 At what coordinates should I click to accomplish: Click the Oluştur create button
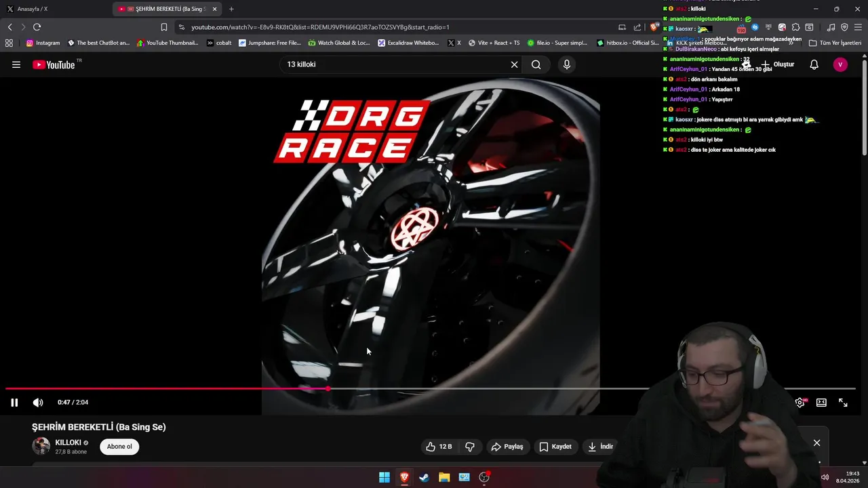[x=776, y=64]
